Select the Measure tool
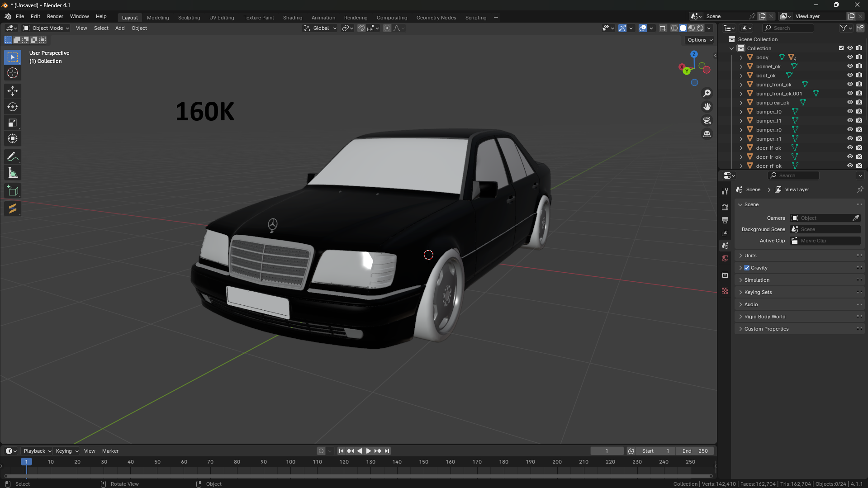The width and height of the screenshot is (868, 488). pos(13,173)
